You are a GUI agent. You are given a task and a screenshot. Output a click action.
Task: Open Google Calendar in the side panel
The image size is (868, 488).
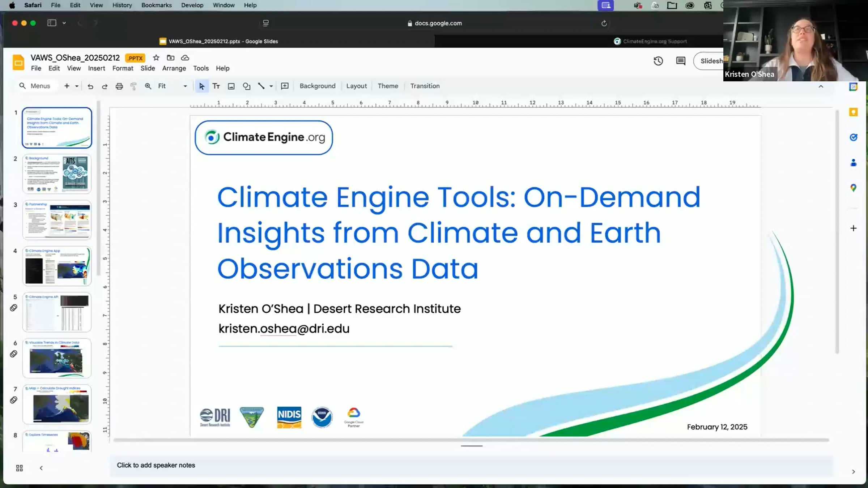[853, 87]
